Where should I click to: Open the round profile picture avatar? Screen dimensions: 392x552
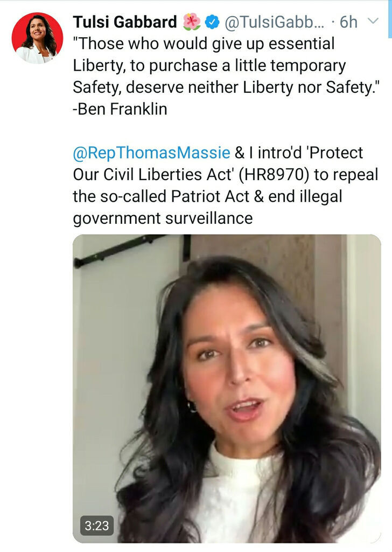pos(37,38)
